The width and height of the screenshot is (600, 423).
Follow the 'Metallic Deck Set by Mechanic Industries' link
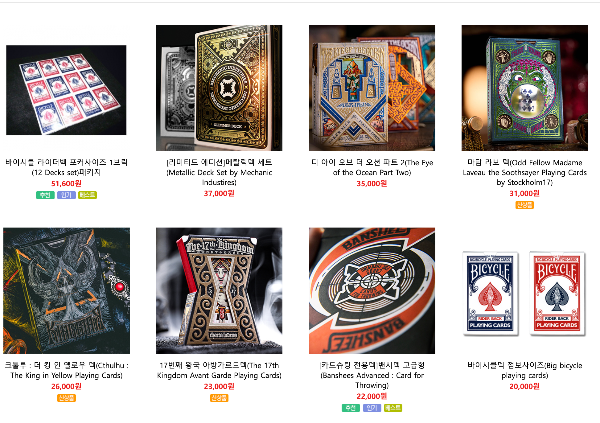(x=219, y=172)
